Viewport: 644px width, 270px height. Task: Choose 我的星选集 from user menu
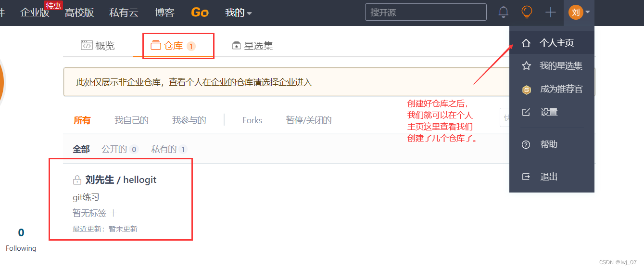click(552, 66)
